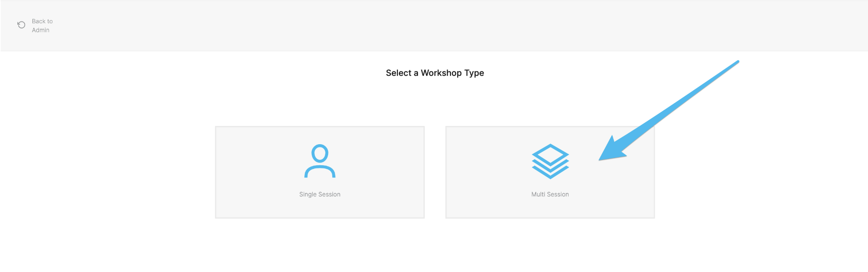Click the bottom chevron of layers icon
Screen dimensions: 868x272
click(550, 174)
